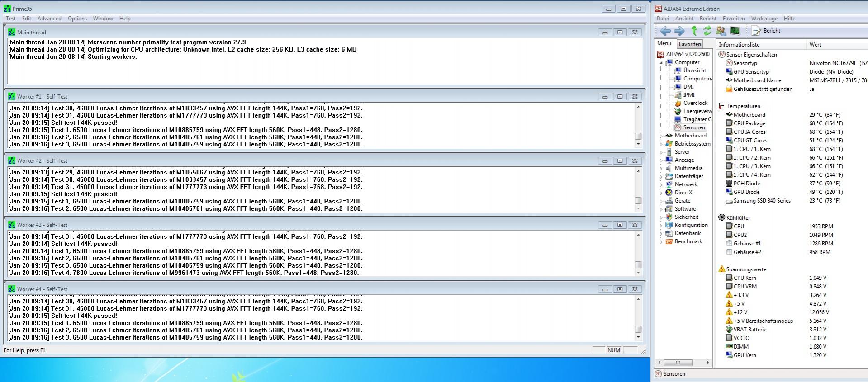Select the DirectX tree entry
868x382 pixels.
tap(683, 193)
